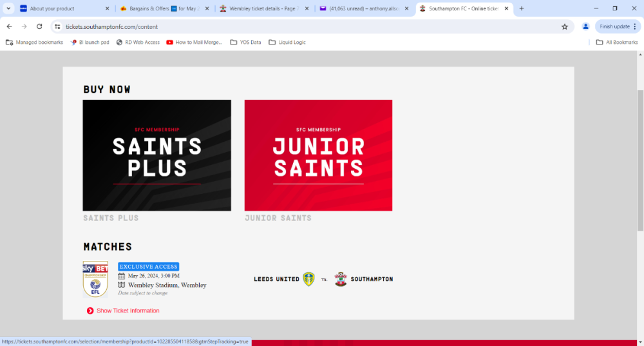644x346 pixels.
Task: Open the RD Web Access bookmark
Action: click(x=138, y=43)
